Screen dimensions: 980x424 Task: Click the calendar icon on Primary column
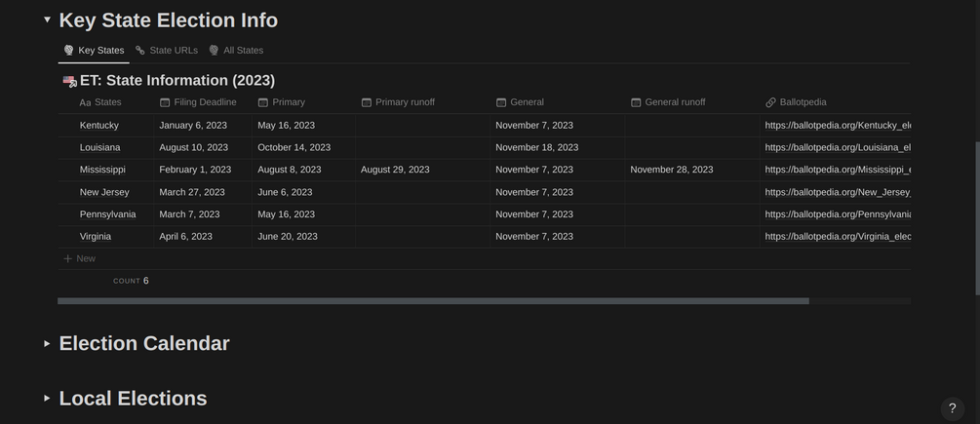click(263, 102)
